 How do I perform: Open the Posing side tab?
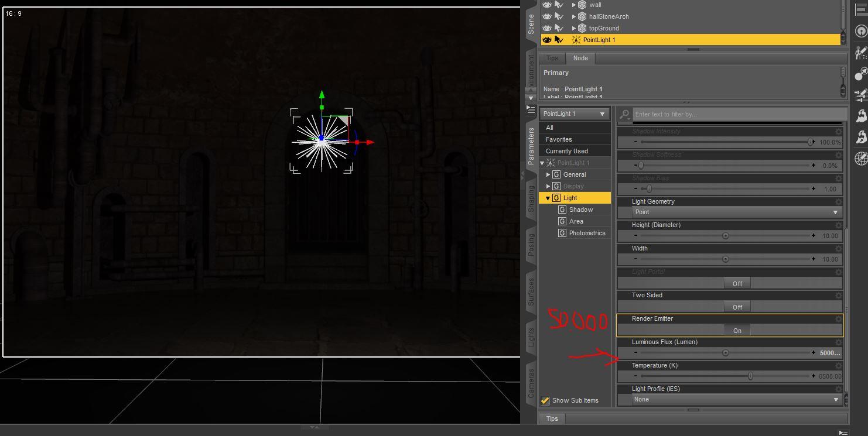pos(531,244)
